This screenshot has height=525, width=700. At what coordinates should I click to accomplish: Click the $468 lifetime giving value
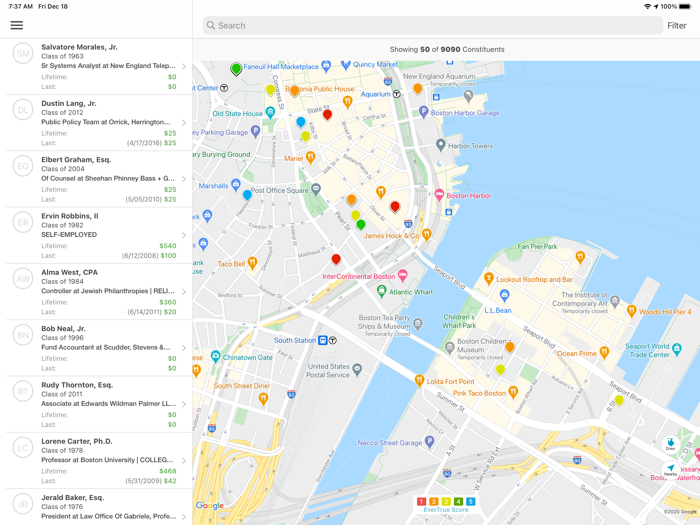click(x=168, y=471)
